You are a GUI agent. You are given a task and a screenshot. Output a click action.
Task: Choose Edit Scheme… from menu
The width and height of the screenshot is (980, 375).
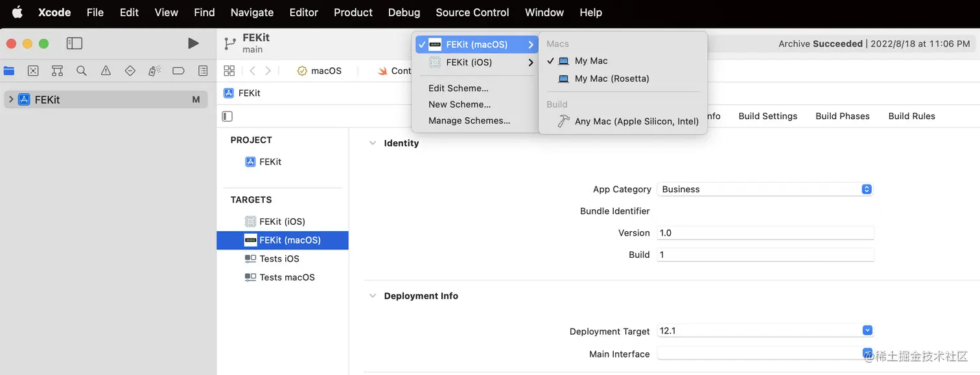click(x=458, y=88)
